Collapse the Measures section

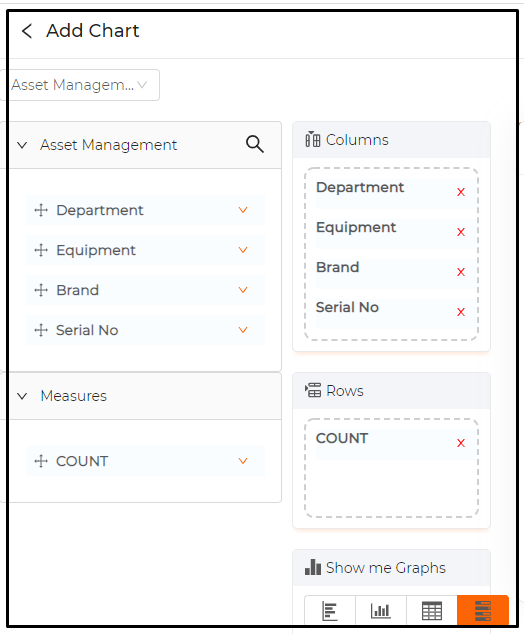[22, 396]
